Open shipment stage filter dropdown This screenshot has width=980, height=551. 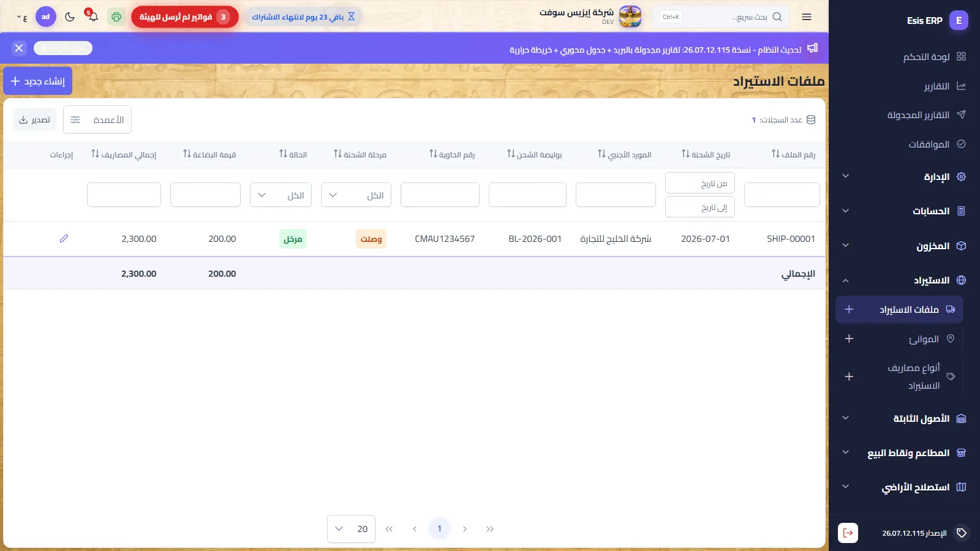tap(356, 195)
